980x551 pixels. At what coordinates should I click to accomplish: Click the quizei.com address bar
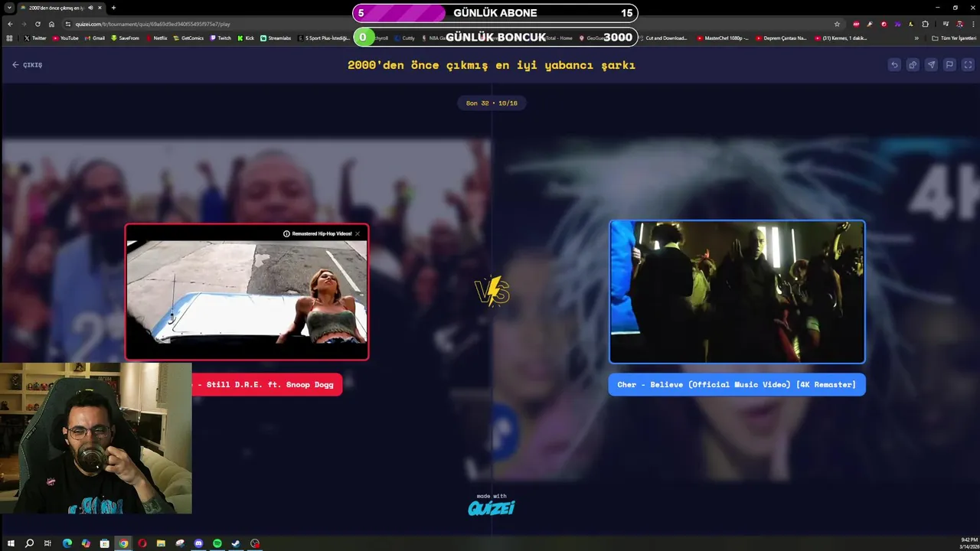point(452,24)
